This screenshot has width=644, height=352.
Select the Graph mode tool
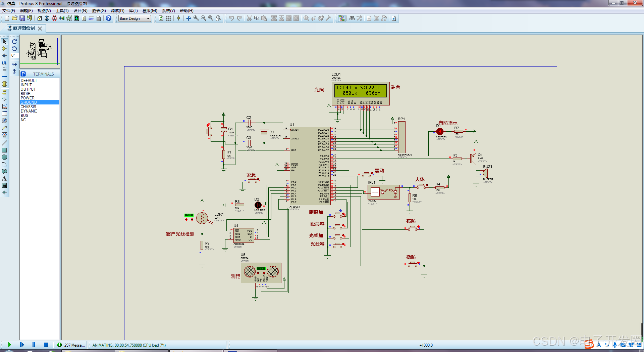tap(4, 106)
